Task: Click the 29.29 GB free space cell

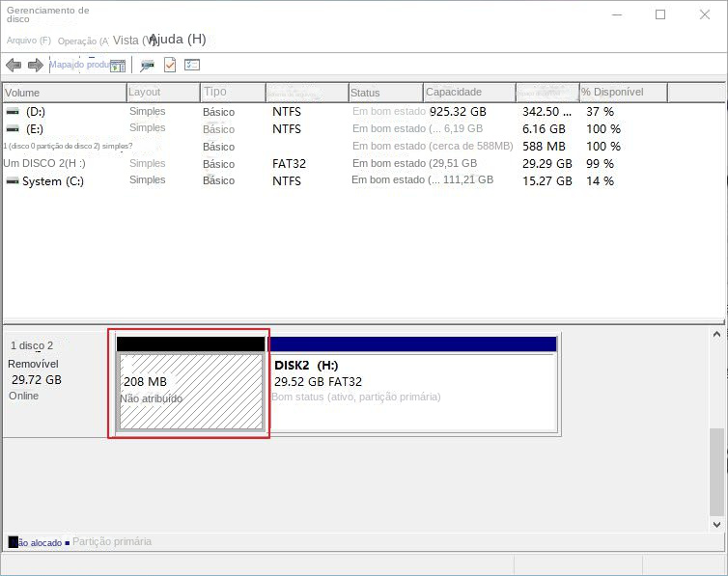Action: (546, 164)
